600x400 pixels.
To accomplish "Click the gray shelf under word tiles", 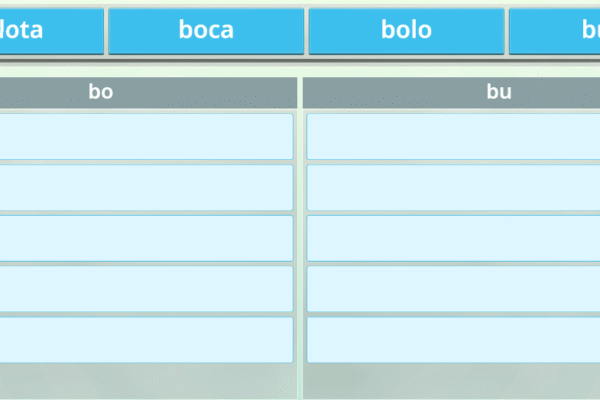I will [x=300, y=59].
